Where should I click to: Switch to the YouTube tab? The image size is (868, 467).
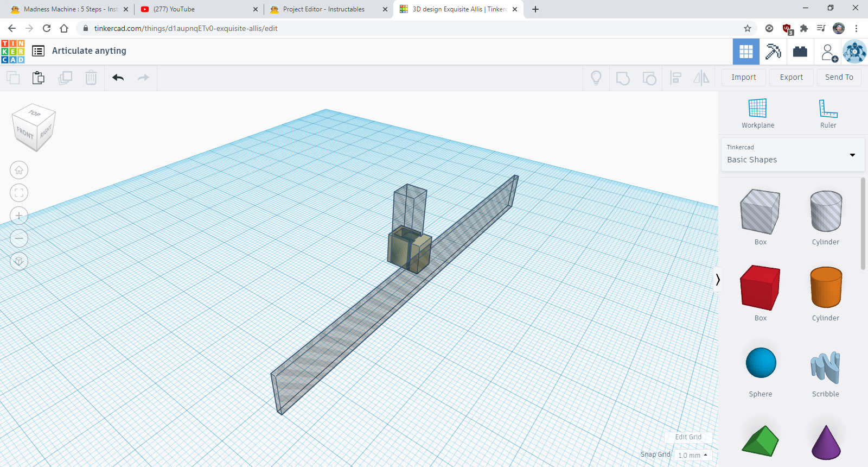pos(198,9)
